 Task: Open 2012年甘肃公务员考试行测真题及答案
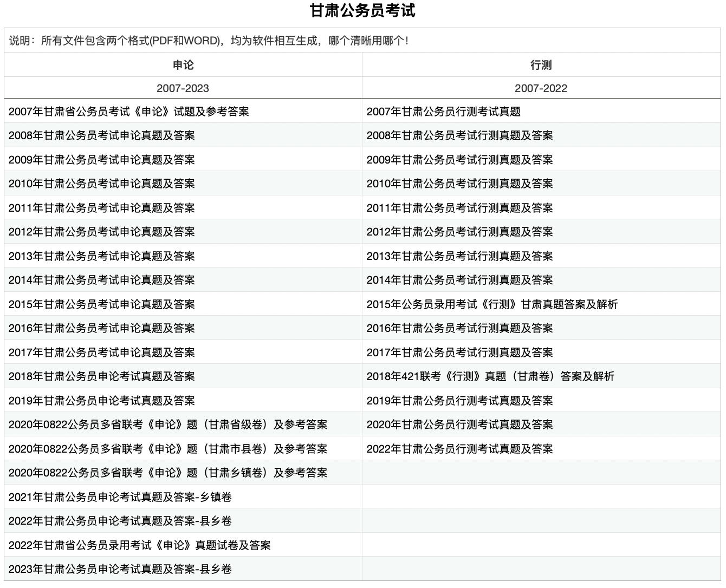click(x=460, y=232)
